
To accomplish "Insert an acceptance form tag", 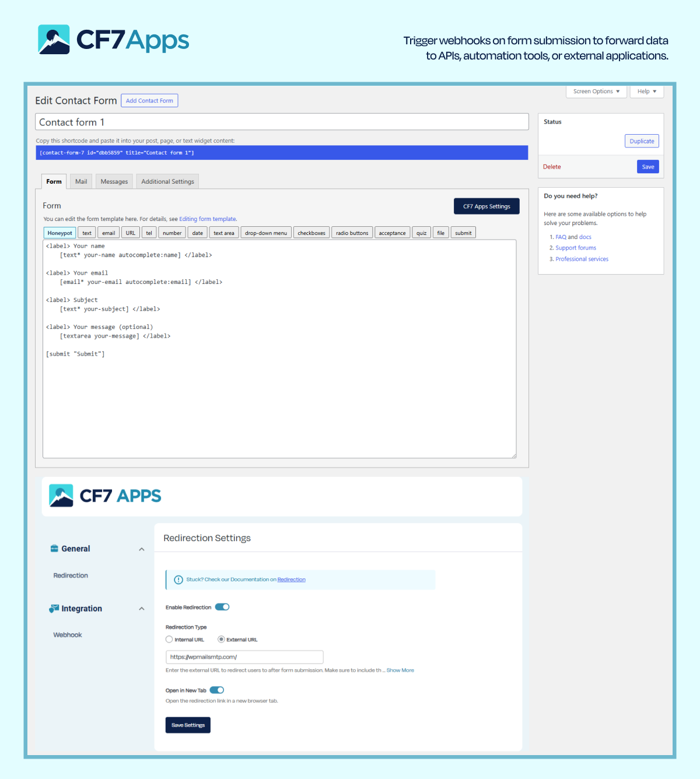I will point(392,232).
